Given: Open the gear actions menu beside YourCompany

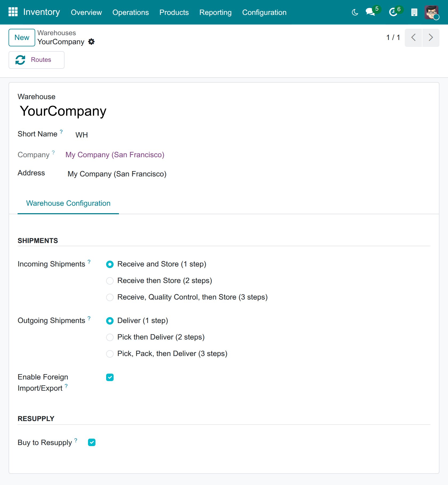Looking at the screenshot, I should 91,42.
